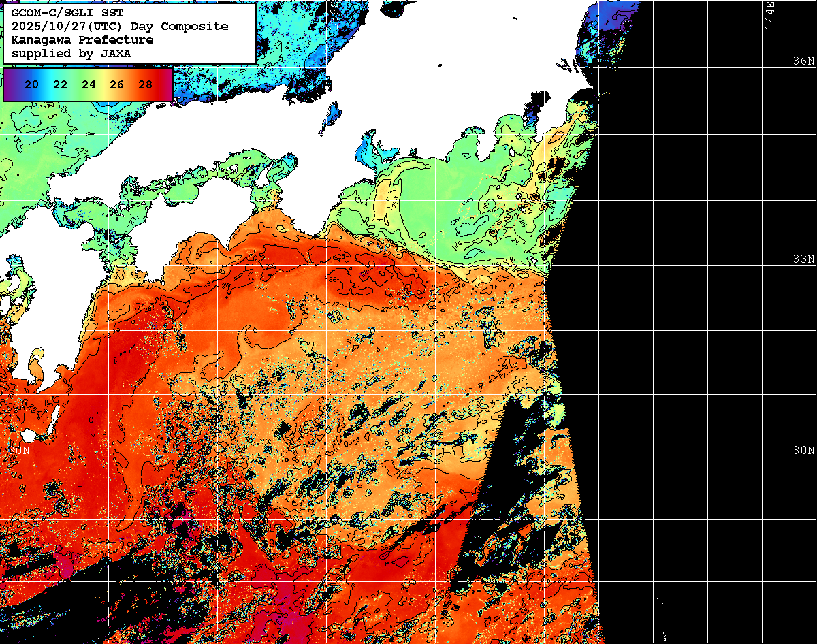The width and height of the screenshot is (817, 644).
Task: Click the 26 label on the temperature legend
Action: (x=116, y=84)
